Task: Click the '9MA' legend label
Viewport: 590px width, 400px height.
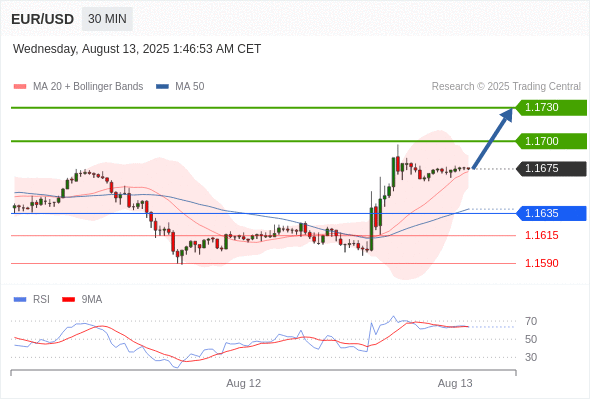Action: 92,300
